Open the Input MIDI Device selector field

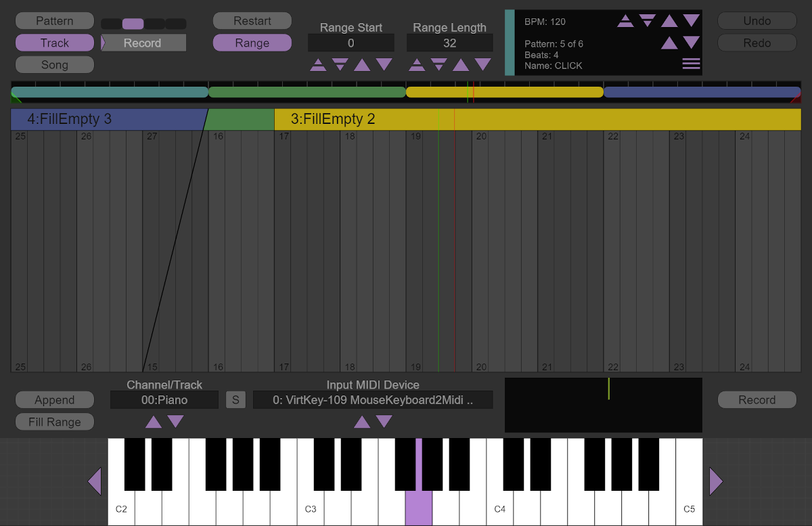point(373,400)
